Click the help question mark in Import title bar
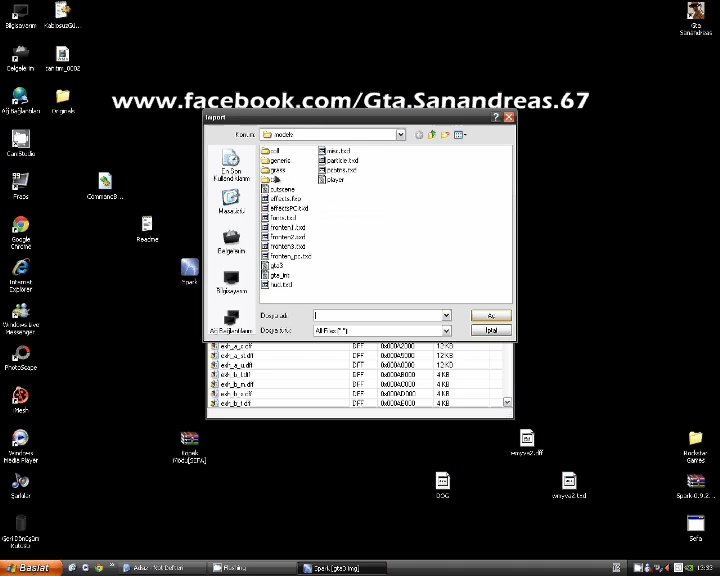The width and height of the screenshot is (720, 576). coord(495,117)
